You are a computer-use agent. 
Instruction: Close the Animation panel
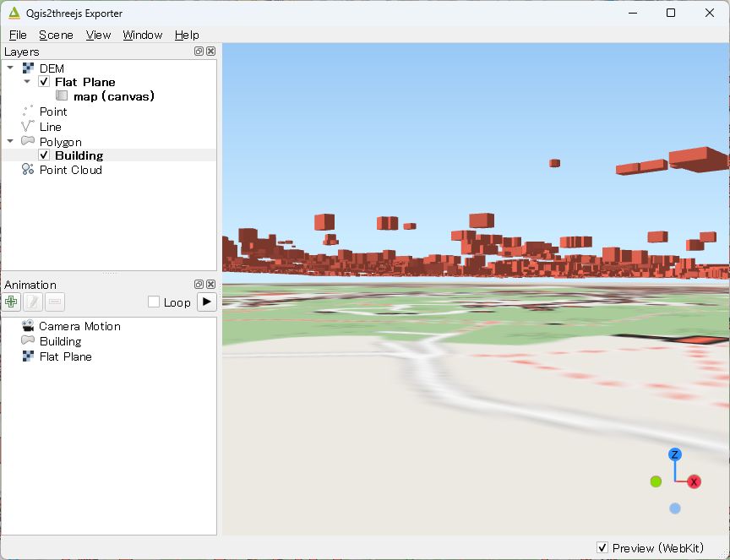tap(211, 284)
